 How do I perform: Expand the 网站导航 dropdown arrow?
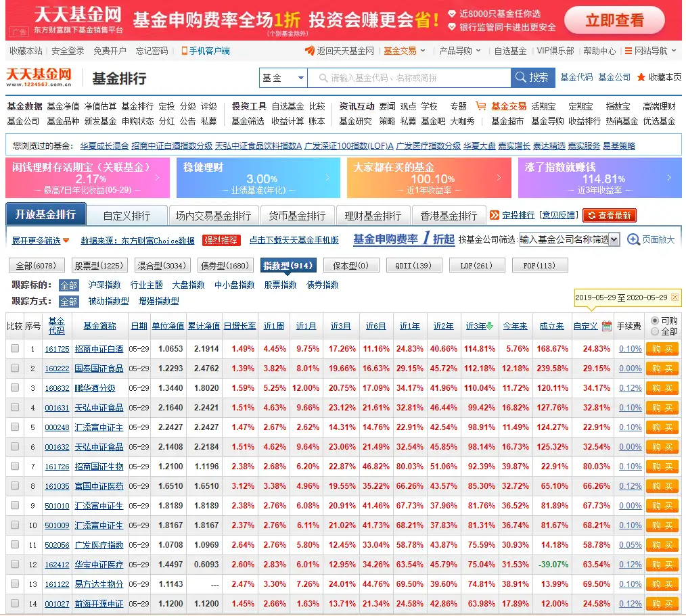click(674, 51)
